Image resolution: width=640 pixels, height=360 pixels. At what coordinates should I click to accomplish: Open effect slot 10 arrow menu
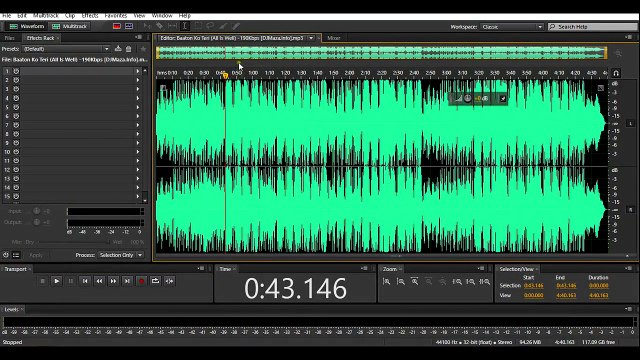pyautogui.click(x=138, y=152)
